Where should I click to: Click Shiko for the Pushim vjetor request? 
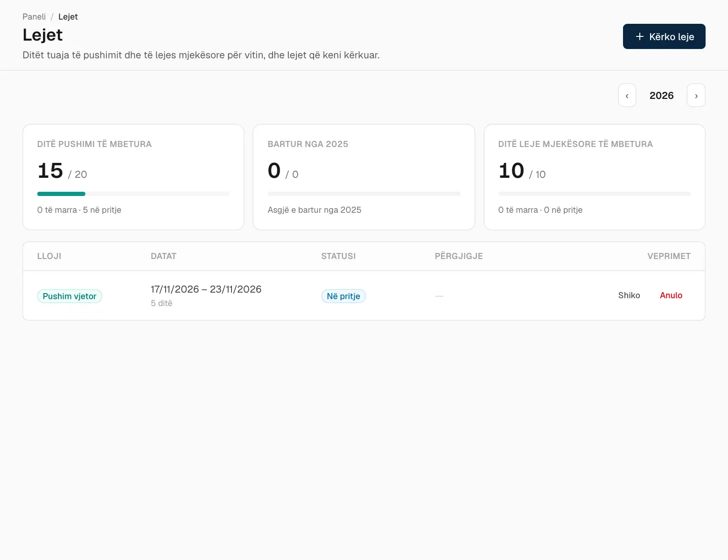point(629,295)
